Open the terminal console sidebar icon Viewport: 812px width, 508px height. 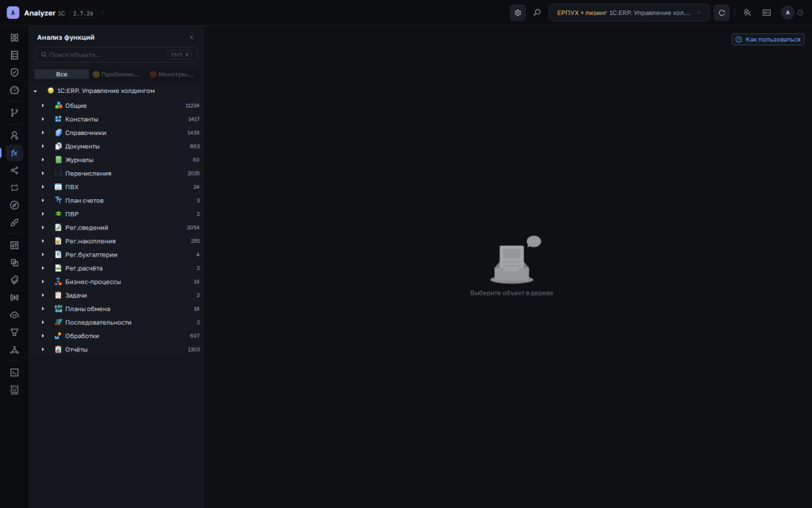click(x=14, y=372)
